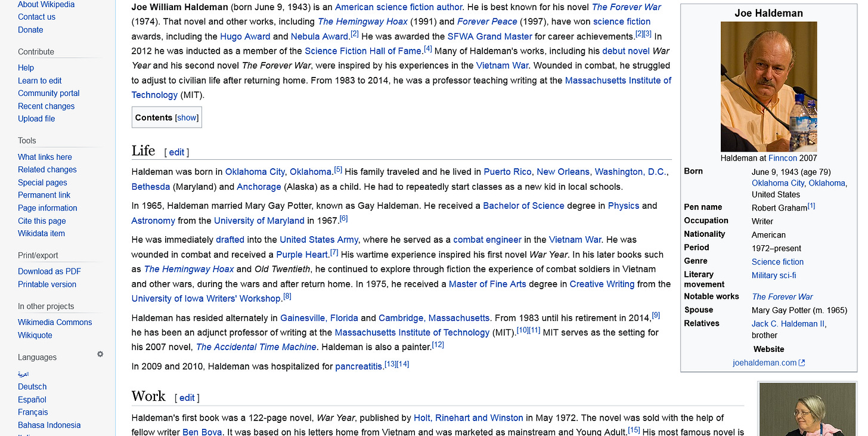Open Contact us sidebar link
This screenshot has height=436, width=868.
pos(36,17)
